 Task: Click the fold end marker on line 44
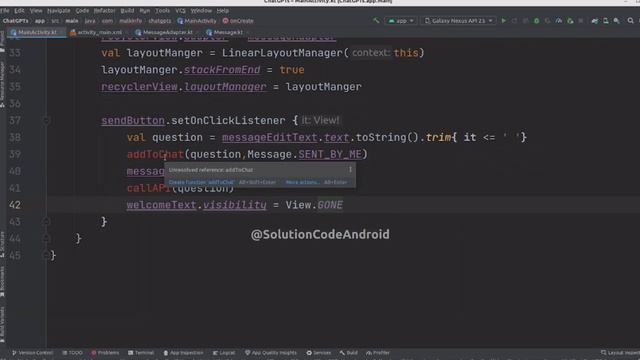click(x=46, y=238)
